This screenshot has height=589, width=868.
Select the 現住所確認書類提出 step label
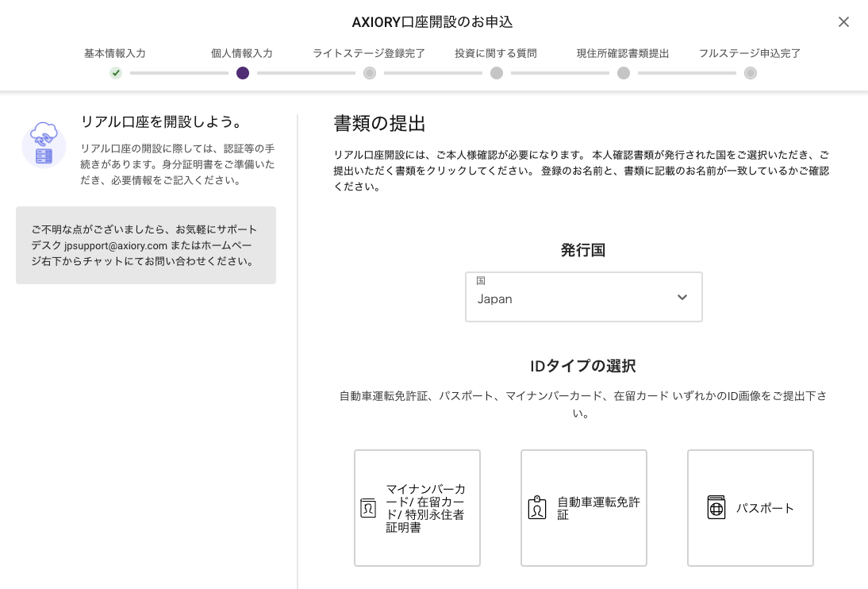(x=623, y=53)
